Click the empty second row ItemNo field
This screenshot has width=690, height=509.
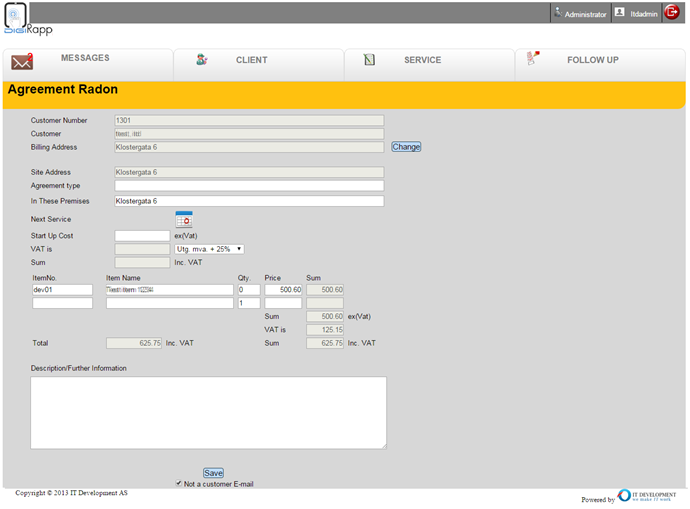click(62, 303)
